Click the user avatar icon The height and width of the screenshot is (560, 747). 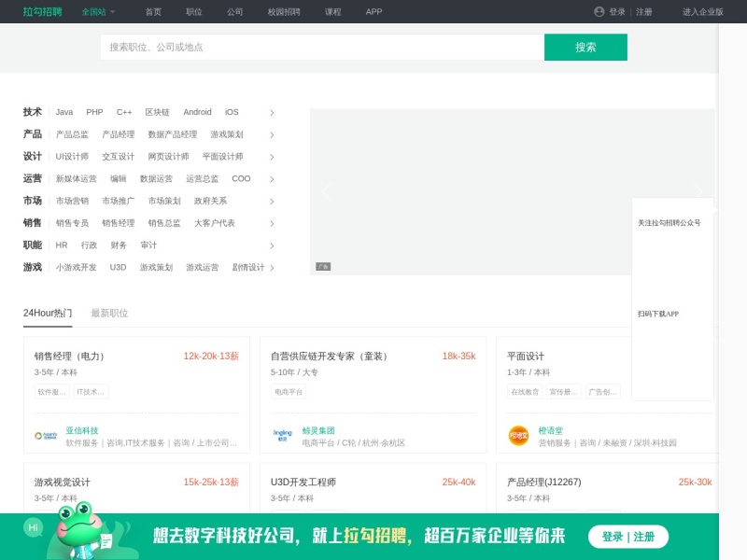pos(599,12)
